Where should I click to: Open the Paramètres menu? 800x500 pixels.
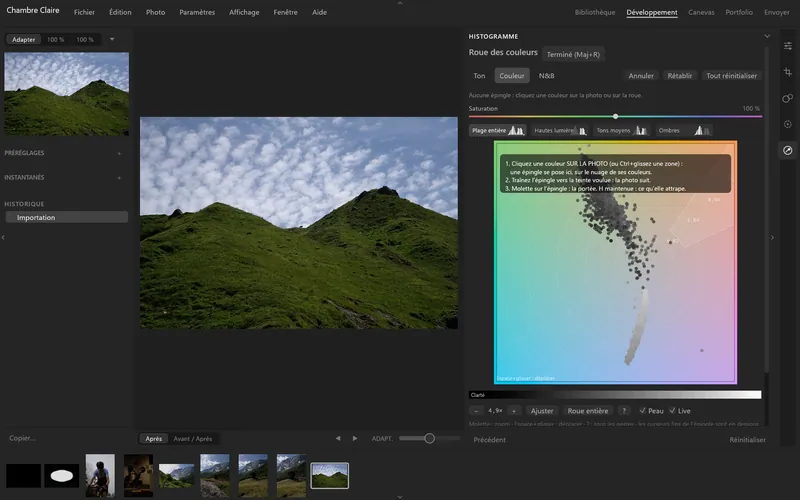tap(197, 12)
